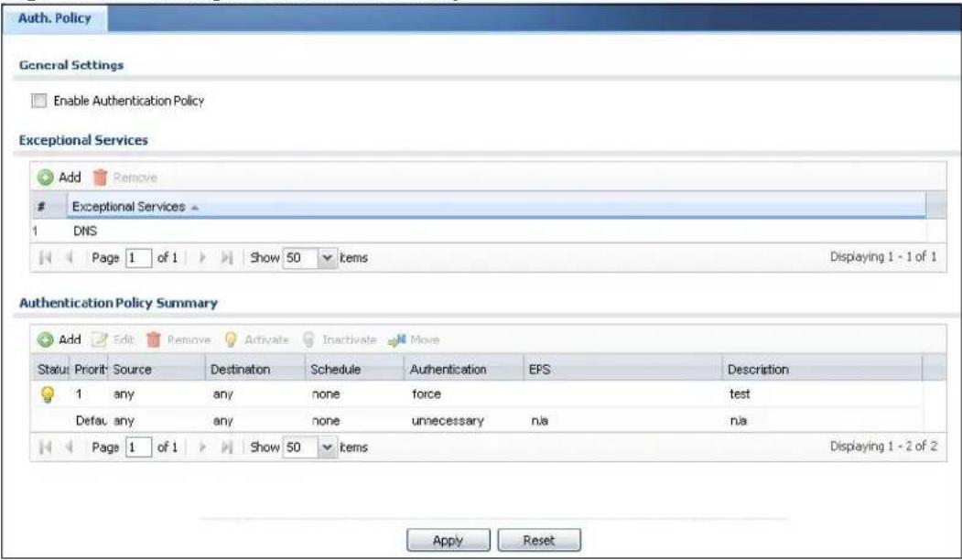The image size is (962, 560).
Task: Go to previous page in Policy Summary pager
Action: tap(70, 447)
